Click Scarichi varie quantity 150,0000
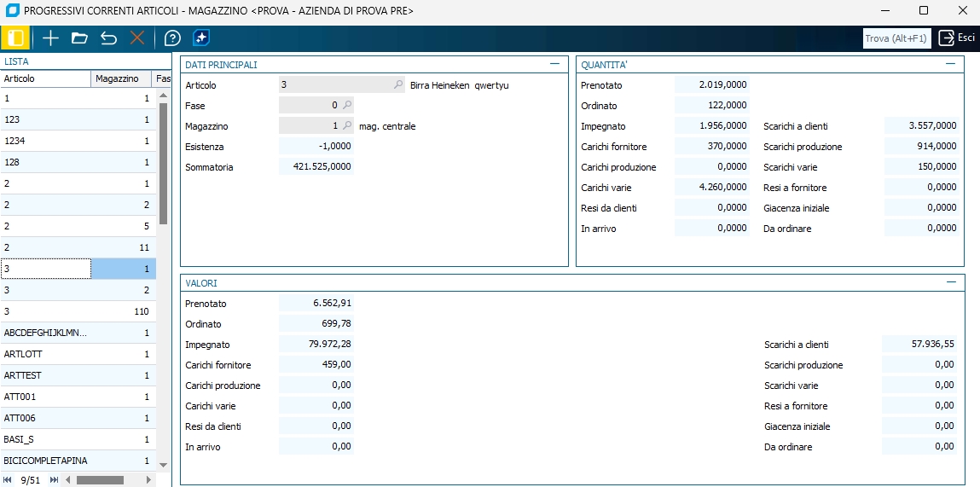The image size is (980, 487). (x=921, y=167)
